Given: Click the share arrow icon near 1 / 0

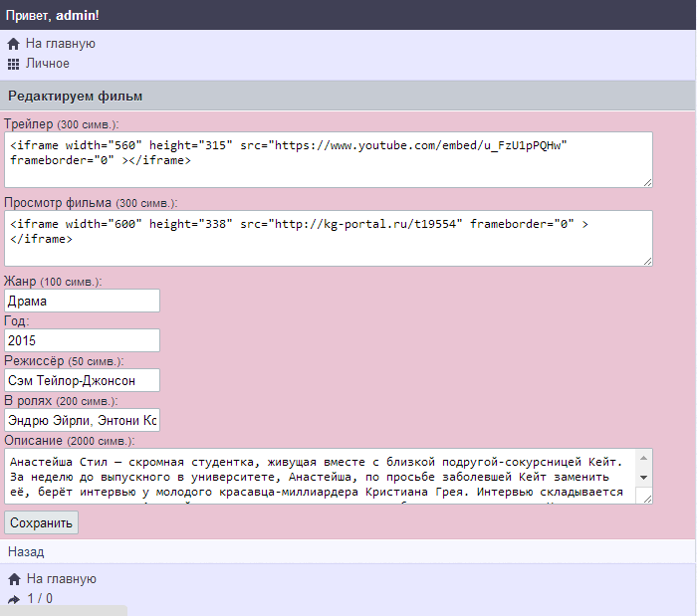Looking at the screenshot, I should click(x=13, y=599).
